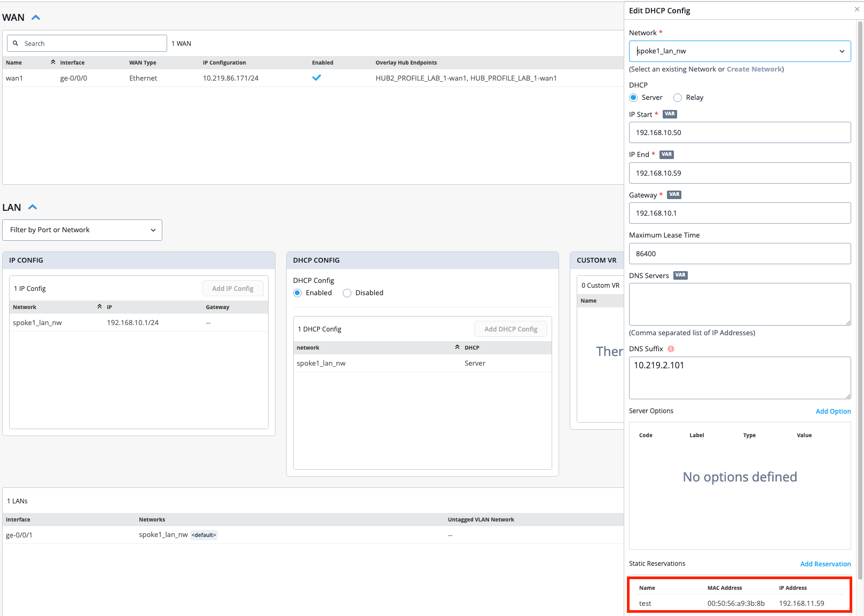The height and width of the screenshot is (616, 864).
Task: Click the Add IP Config button
Action: click(233, 289)
